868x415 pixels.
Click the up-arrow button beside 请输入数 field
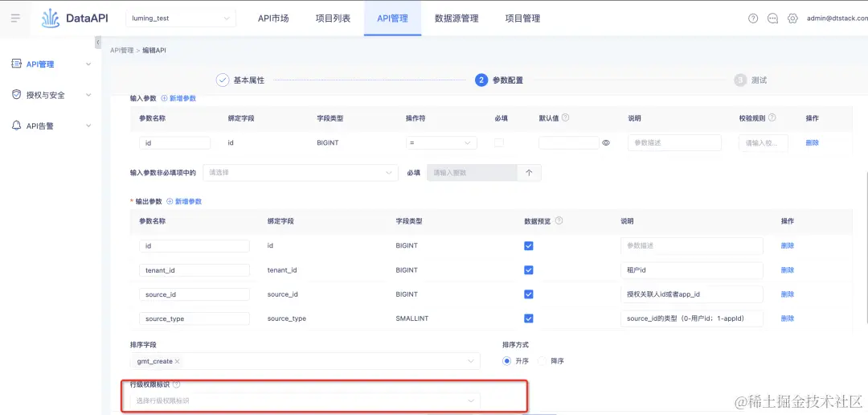point(529,173)
